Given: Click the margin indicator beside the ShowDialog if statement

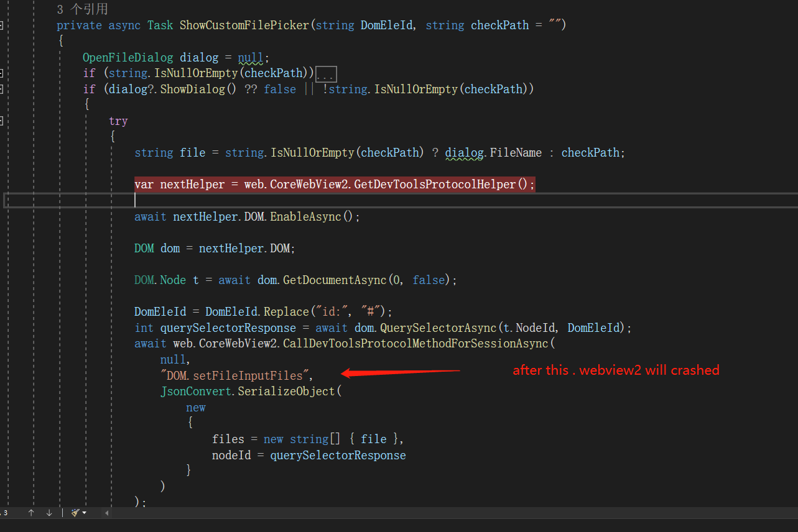Looking at the screenshot, I should coord(2,89).
